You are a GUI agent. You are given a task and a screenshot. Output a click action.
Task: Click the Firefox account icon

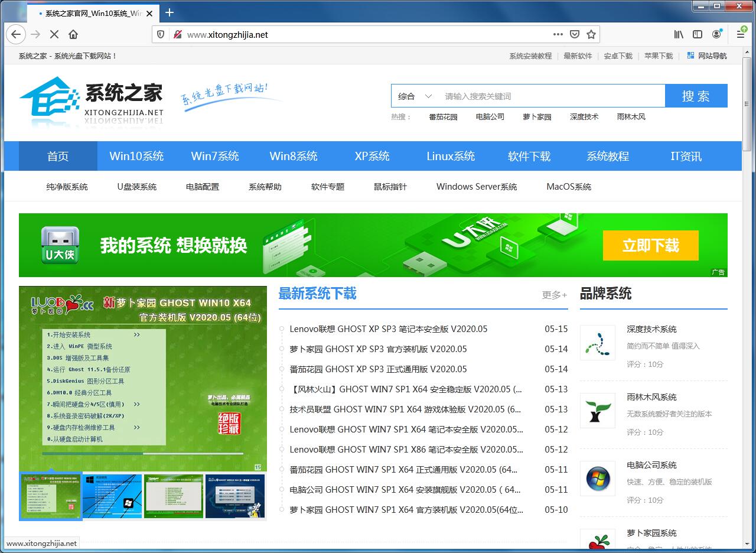pos(716,34)
